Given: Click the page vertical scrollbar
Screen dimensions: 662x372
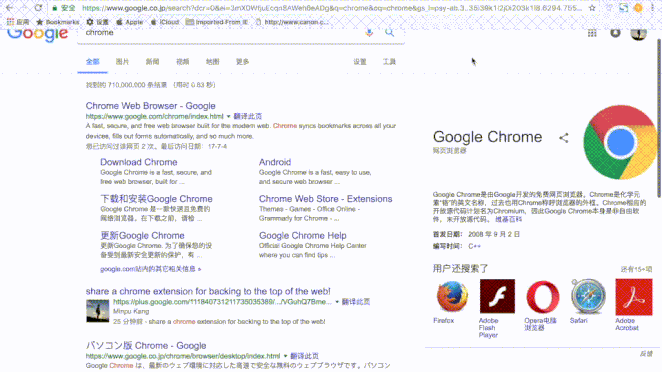Looking at the screenshot, I should point(659,118).
